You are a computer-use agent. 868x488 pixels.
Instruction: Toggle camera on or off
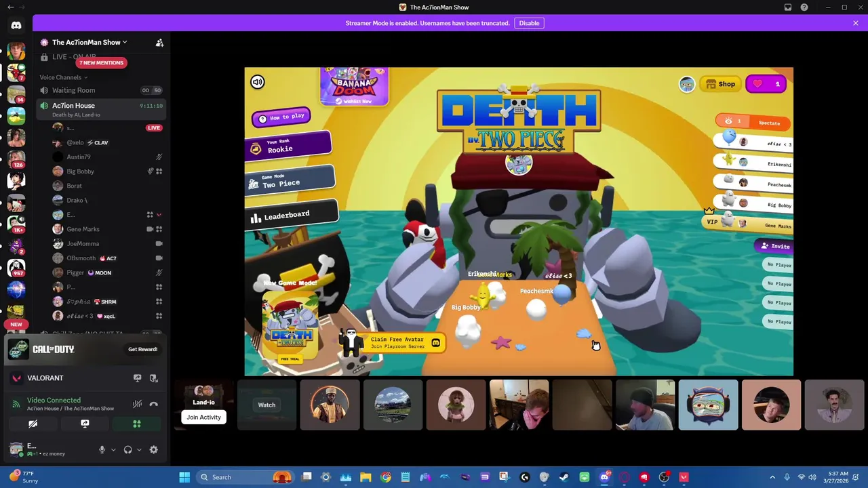pos(33,424)
